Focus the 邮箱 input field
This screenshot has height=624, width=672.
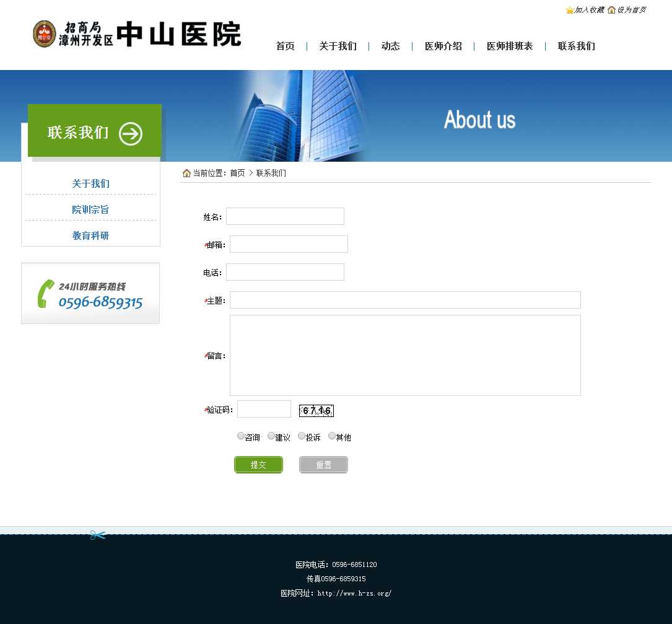click(x=289, y=244)
